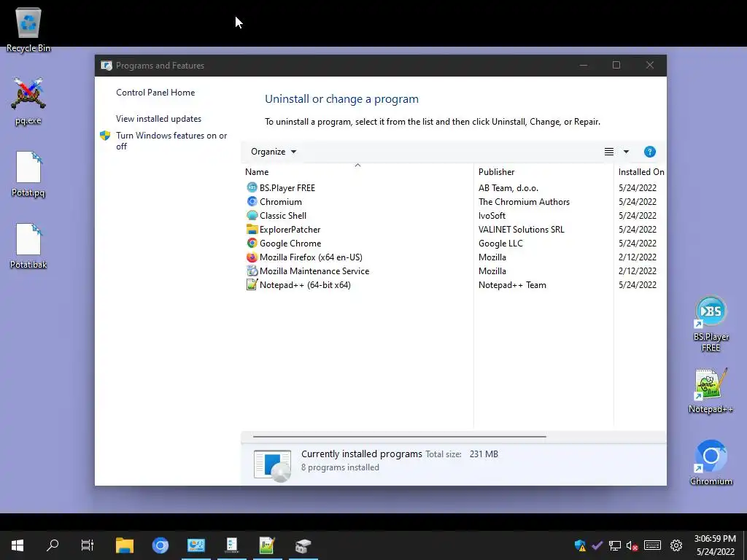This screenshot has height=560, width=747.
Task: Open the settings gear in tray
Action: [676, 545]
